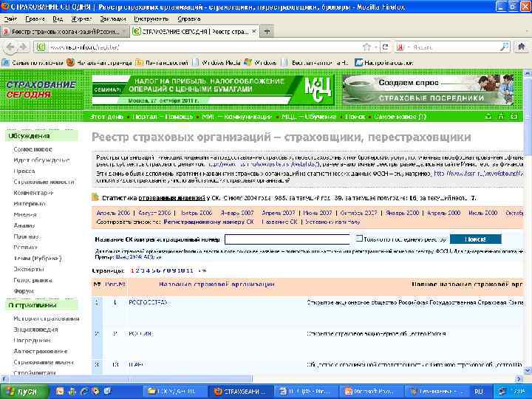The width and height of the screenshot is (532, 399).
Task: Select Форум in the left sidebar
Action: (24, 291)
